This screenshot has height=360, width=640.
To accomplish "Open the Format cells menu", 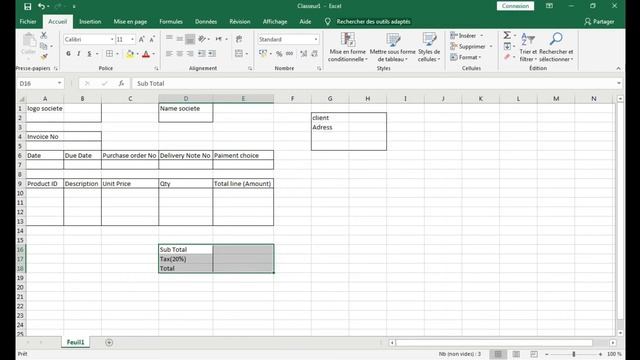I will coord(466,57).
